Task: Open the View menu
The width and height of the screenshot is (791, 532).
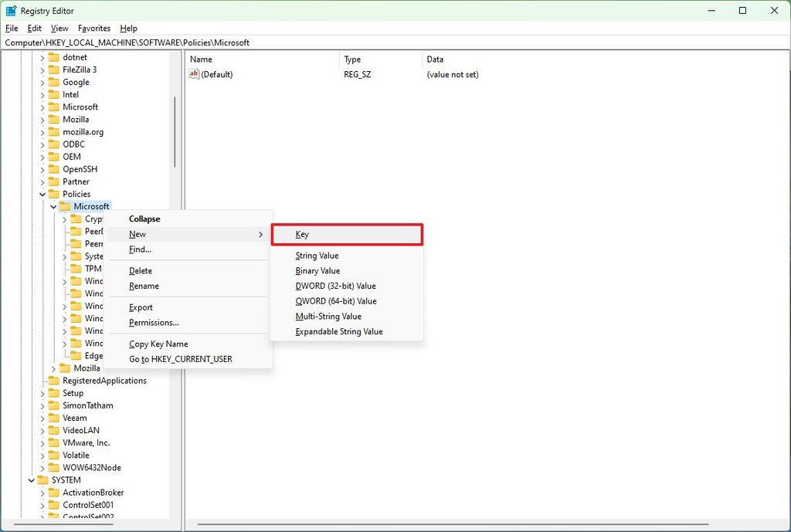Action: [x=59, y=29]
